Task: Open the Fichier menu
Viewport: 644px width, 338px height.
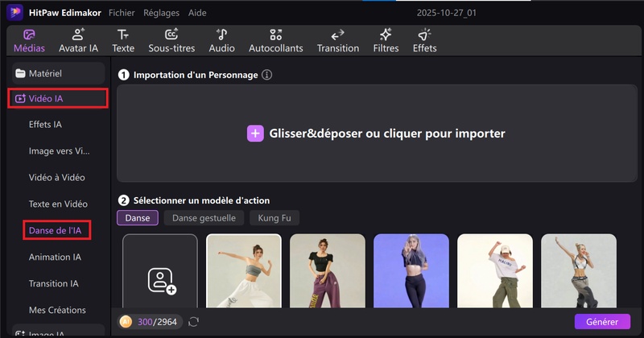Action: [x=122, y=13]
